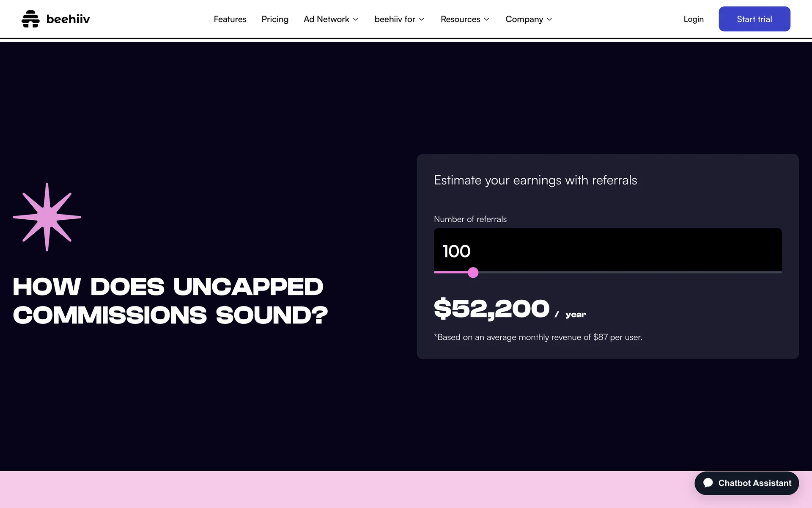Expand the Ad Network dropdown chevron
The image size is (812, 508).
356,19
